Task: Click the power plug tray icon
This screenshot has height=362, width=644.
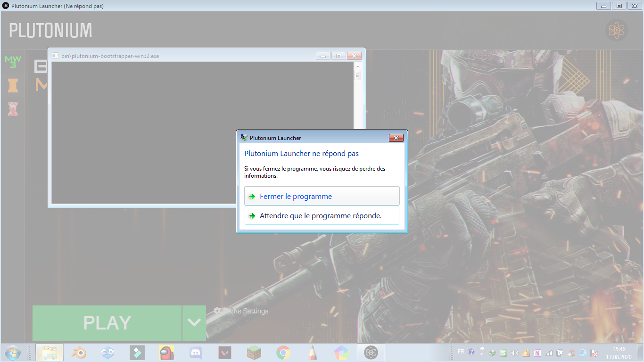Action: coord(560,353)
